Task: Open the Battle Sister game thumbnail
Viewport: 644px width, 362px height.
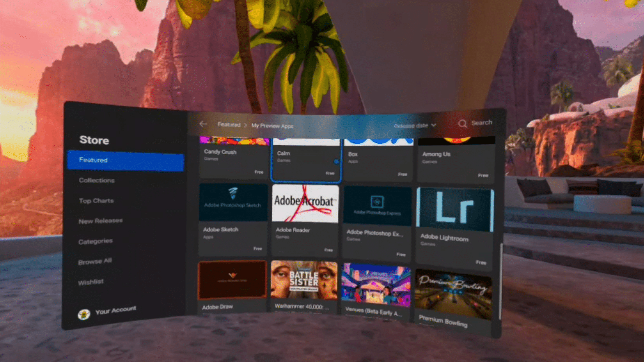Action: [x=304, y=281]
